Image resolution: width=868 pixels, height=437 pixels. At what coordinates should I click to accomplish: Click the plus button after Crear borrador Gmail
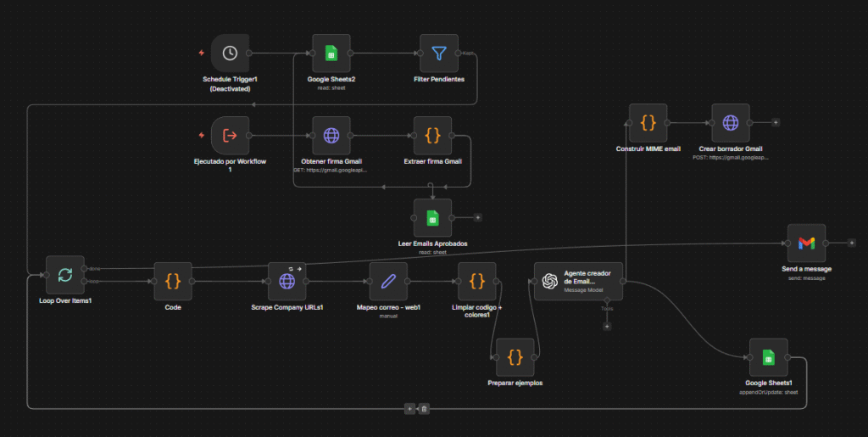[x=776, y=122]
